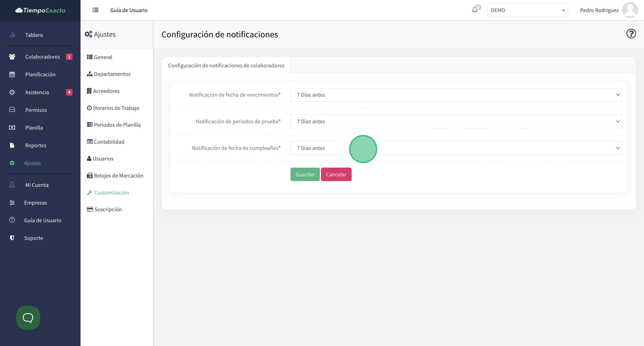
Task: Select the notificaciones de colaboradores tab
Action: pos(226,66)
